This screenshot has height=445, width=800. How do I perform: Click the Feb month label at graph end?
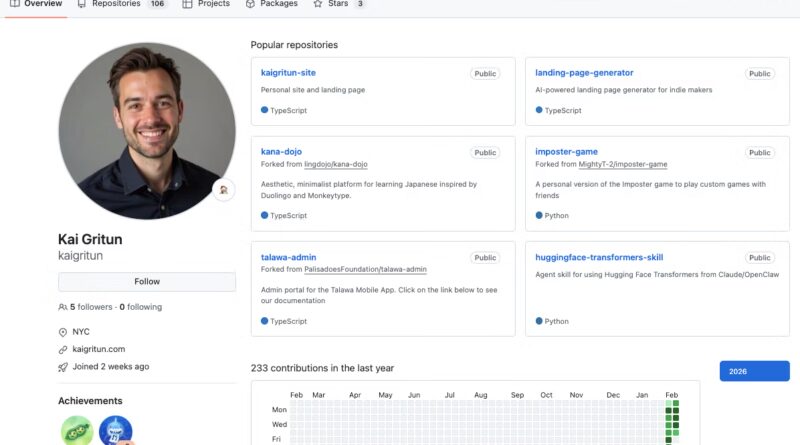point(671,395)
